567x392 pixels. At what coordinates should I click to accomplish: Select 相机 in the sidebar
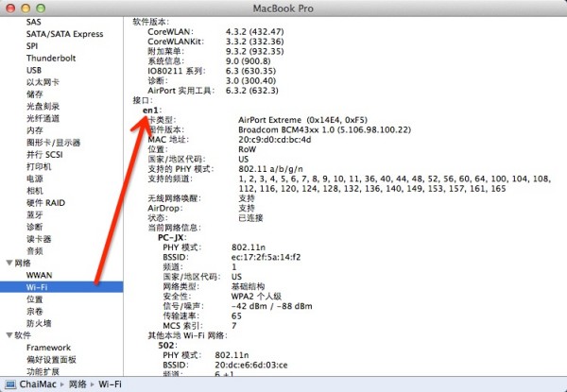34,191
